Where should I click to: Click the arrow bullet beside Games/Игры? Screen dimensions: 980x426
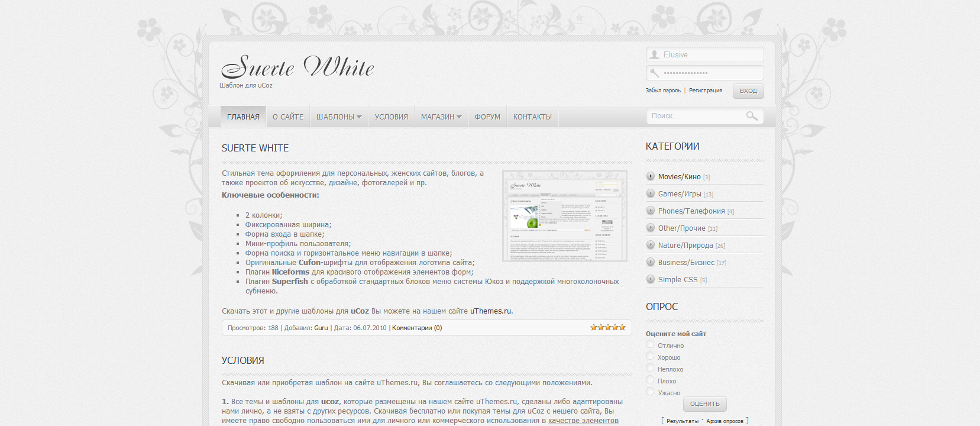pos(651,193)
